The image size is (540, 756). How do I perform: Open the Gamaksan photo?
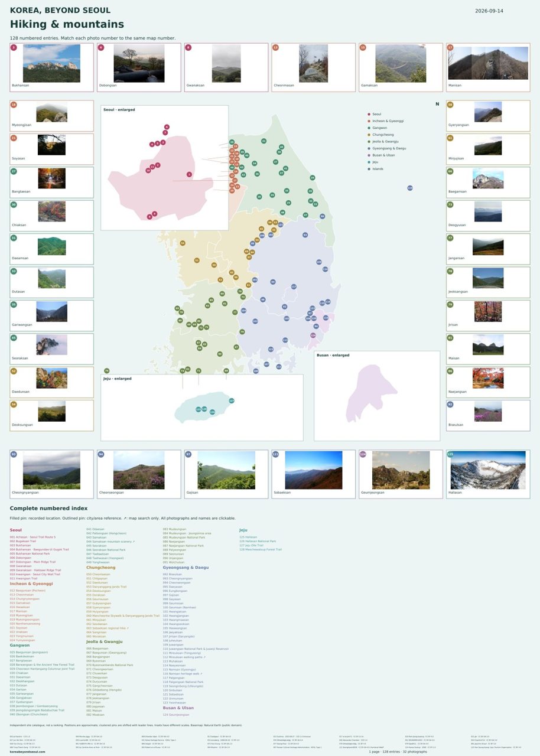pyautogui.click(x=401, y=63)
